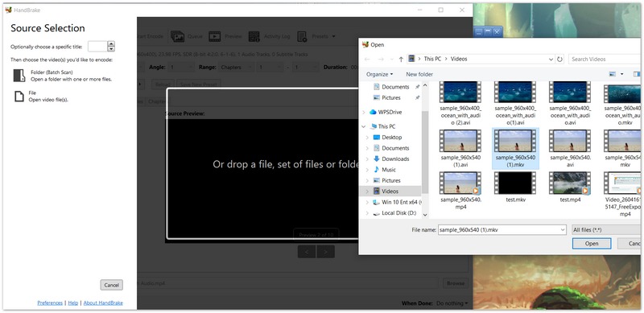
Task: Select pinned Documents in Quick access
Action: tap(394, 87)
